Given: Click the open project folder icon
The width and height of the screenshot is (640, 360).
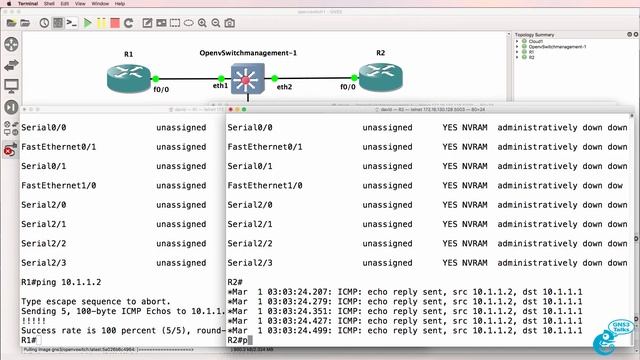Looking at the screenshot, I should tap(25, 23).
